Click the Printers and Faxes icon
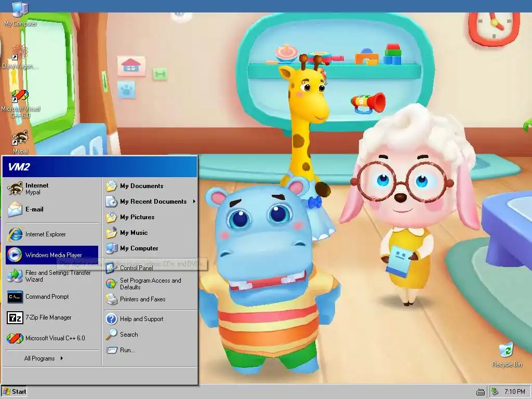This screenshot has height=399, width=532. click(x=111, y=299)
